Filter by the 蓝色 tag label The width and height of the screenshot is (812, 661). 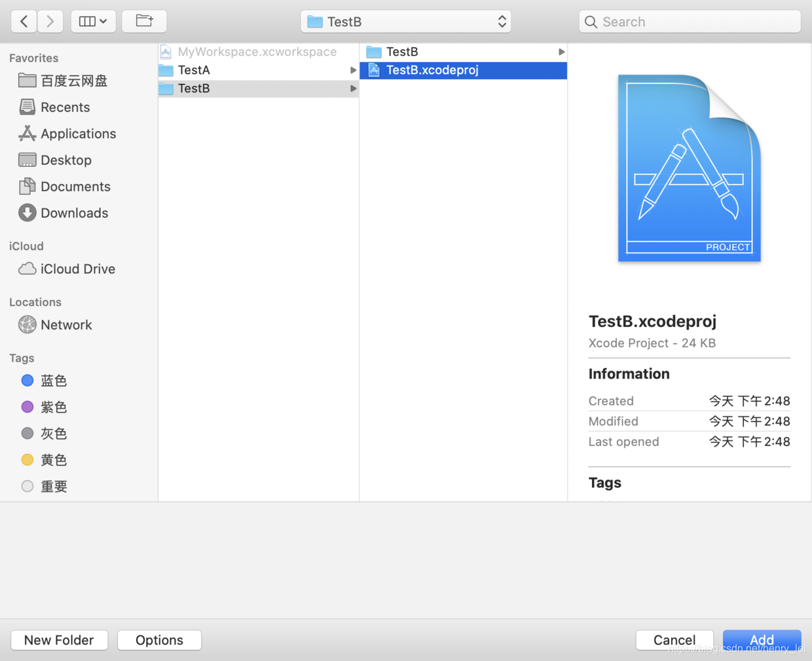54,381
